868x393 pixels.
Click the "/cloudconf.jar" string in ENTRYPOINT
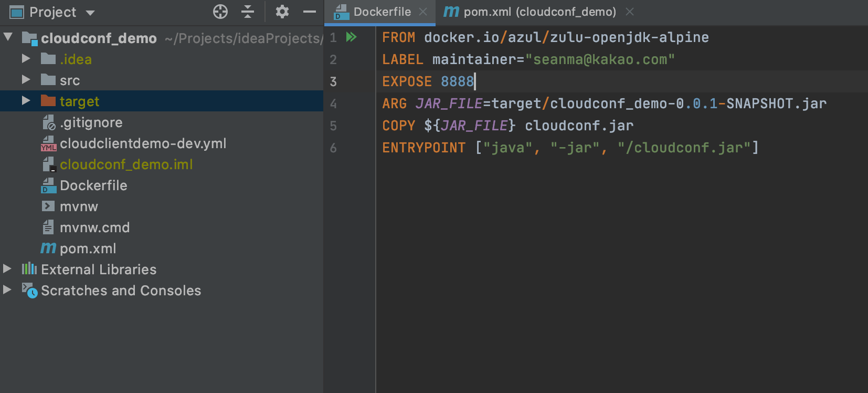point(684,148)
